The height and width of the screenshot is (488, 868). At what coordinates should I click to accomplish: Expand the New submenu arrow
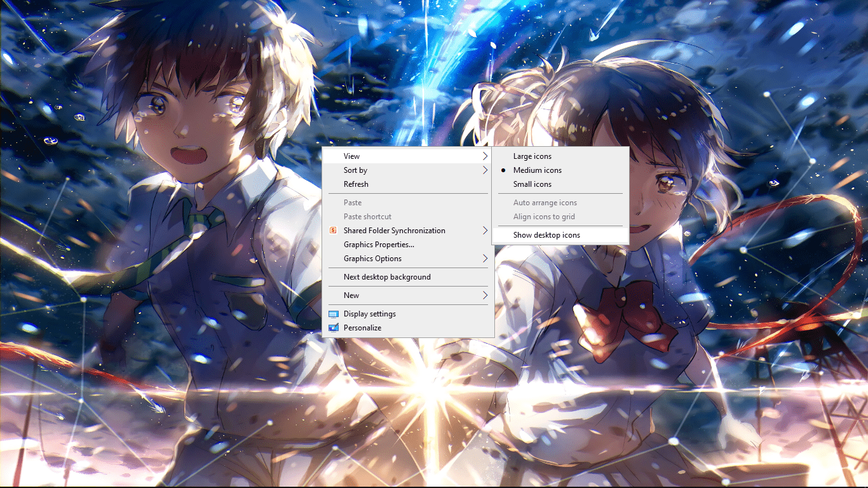click(485, 295)
